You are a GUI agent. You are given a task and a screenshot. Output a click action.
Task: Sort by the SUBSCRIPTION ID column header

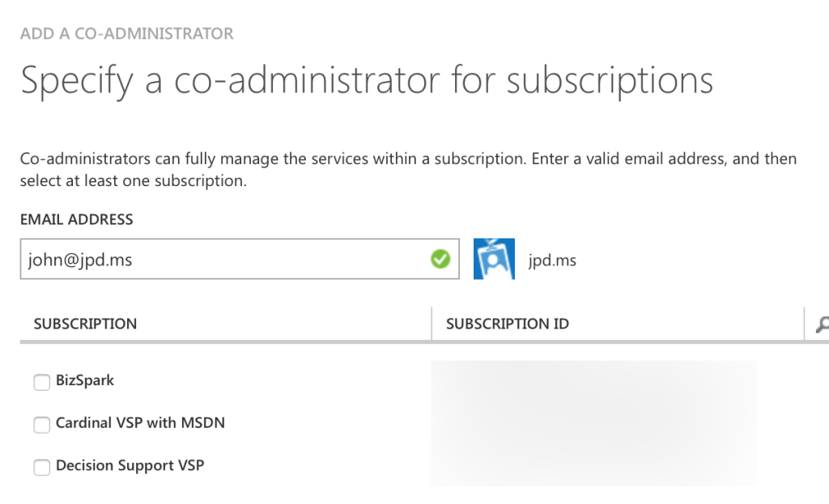coord(507,324)
